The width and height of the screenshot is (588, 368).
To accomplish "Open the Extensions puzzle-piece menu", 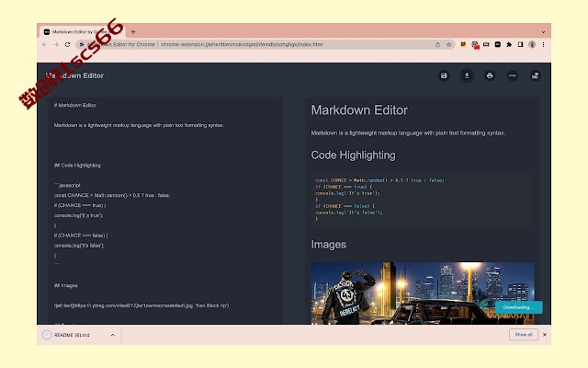I will pyautogui.click(x=509, y=44).
